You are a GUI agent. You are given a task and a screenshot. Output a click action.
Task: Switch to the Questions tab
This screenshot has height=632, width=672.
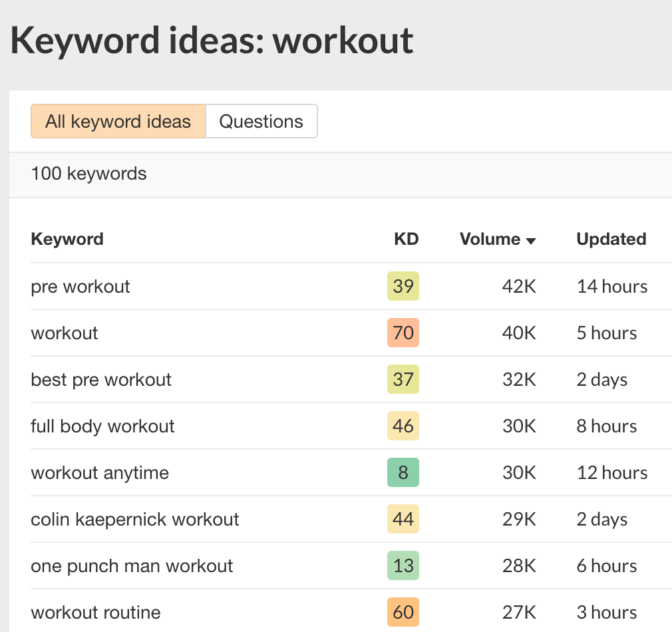point(261,121)
